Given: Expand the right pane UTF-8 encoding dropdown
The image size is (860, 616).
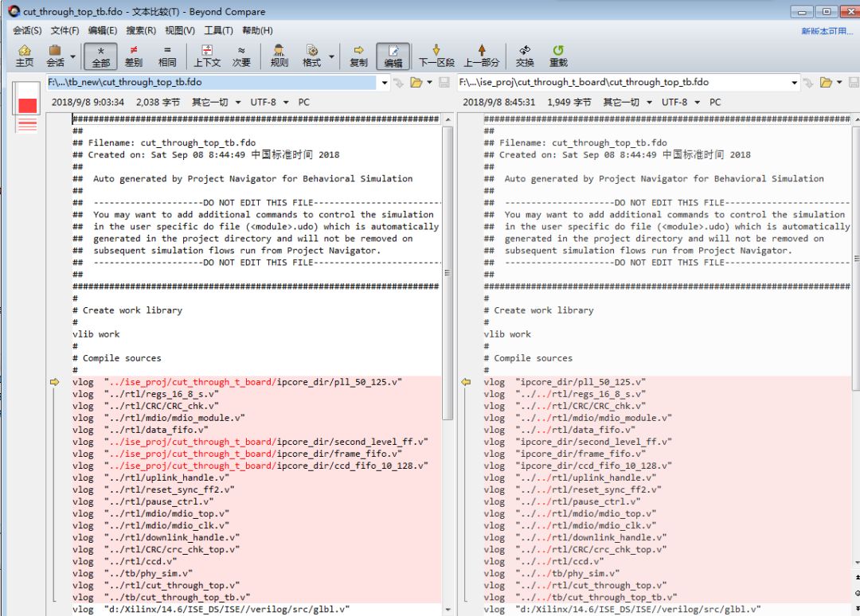Looking at the screenshot, I should [697, 103].
